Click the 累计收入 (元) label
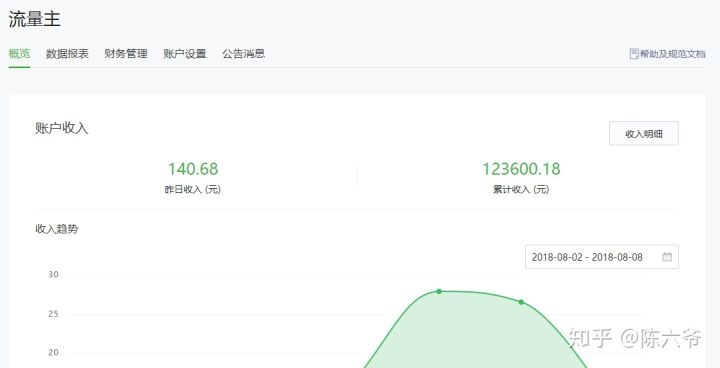 pyautogui.click(x=521, y=189)
